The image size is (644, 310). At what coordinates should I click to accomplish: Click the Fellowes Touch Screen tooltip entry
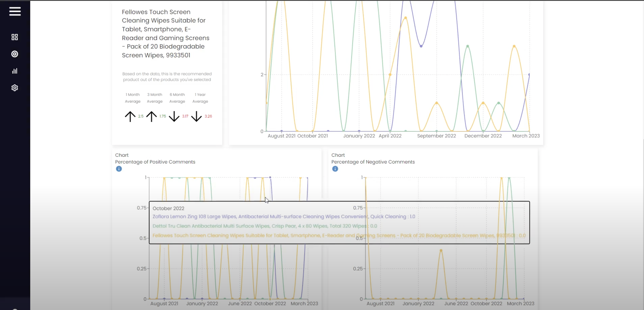pyautogui.click(x=339, y=235)
